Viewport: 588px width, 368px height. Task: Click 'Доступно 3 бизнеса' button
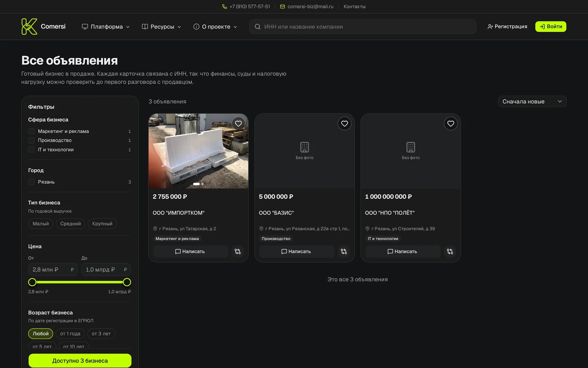click(80, 361)
